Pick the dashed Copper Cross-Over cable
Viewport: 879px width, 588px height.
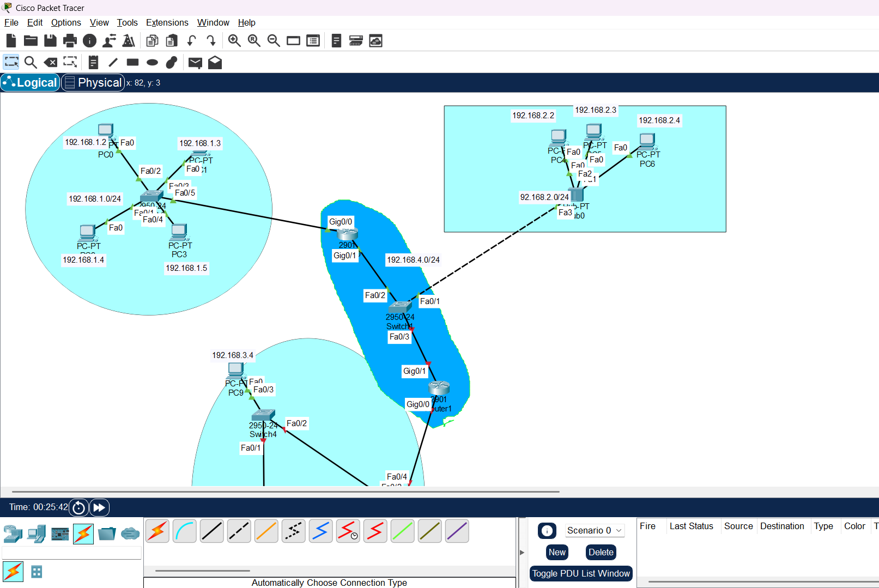239,531
